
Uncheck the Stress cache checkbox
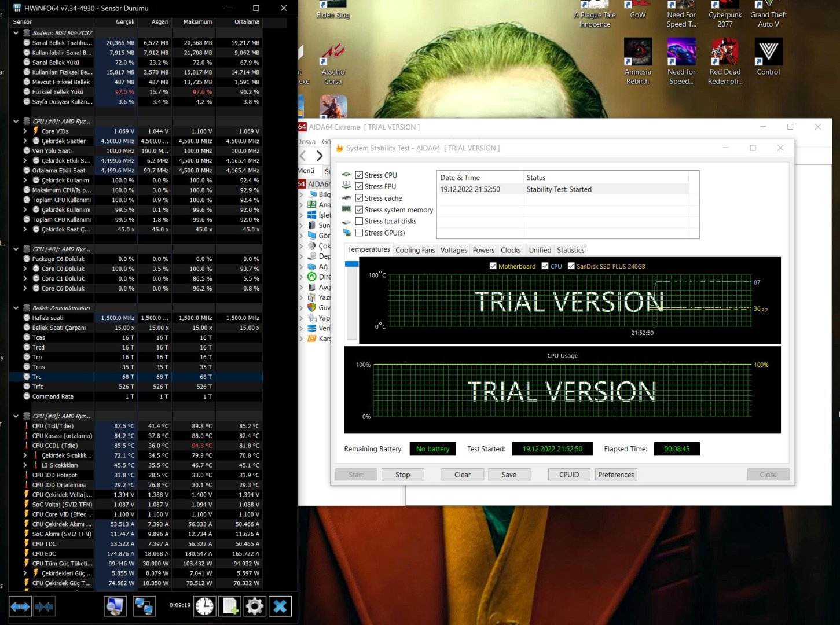(359, 198)
